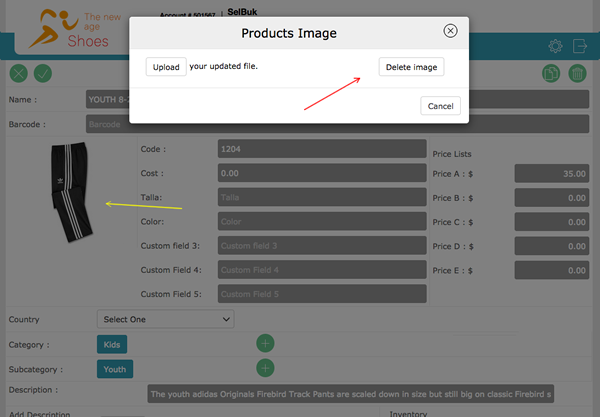This screenshot has width=600, height=417.
Task: Click the duplicate product copy icon
Action: pyautogui.click(x=551, y=73)
